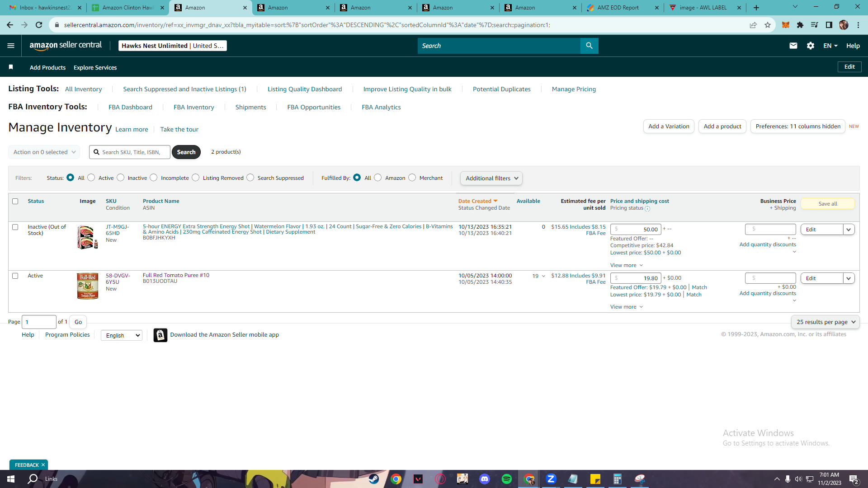Expand View more for 5-hour ENERGY pricing

pyautogui.click(x=627, y=265)
